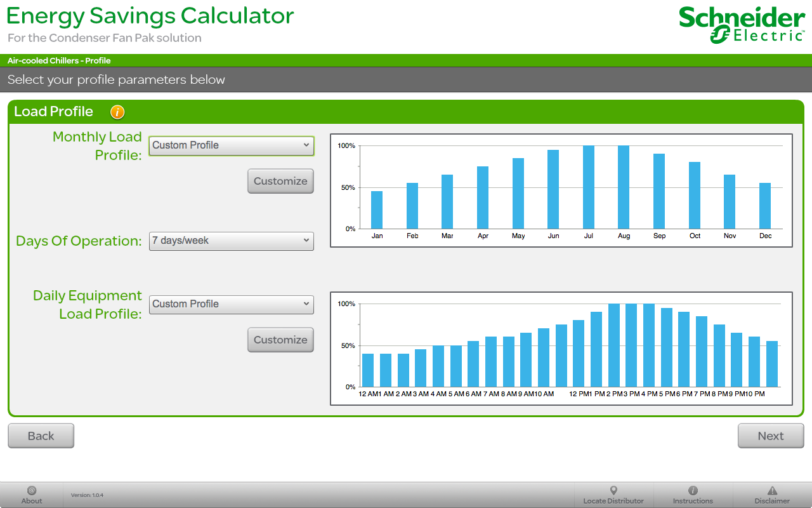Open the Daily Equipment Load Profile dropdown
The height and width of the screenshot is (508, 812).
(x=232, y=304)
